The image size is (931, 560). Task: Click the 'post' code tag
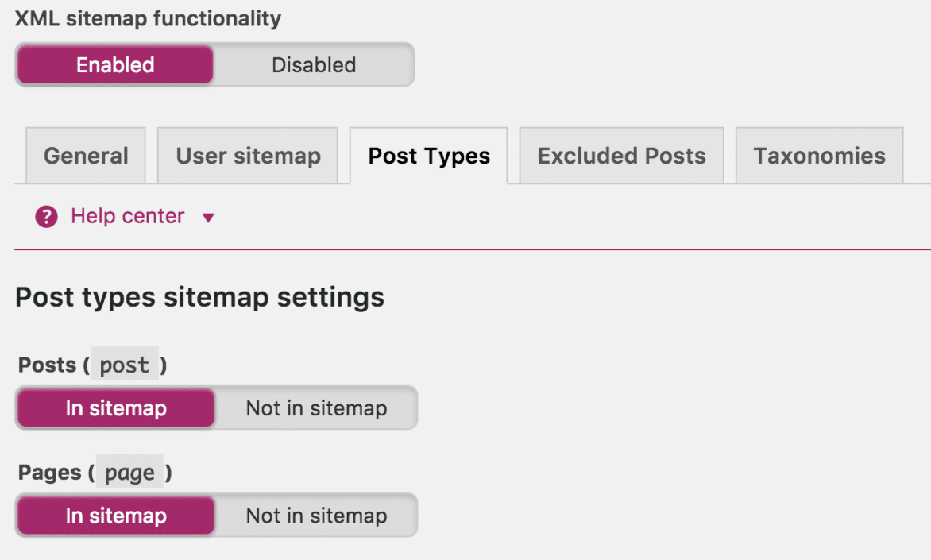tap(125, 364)
